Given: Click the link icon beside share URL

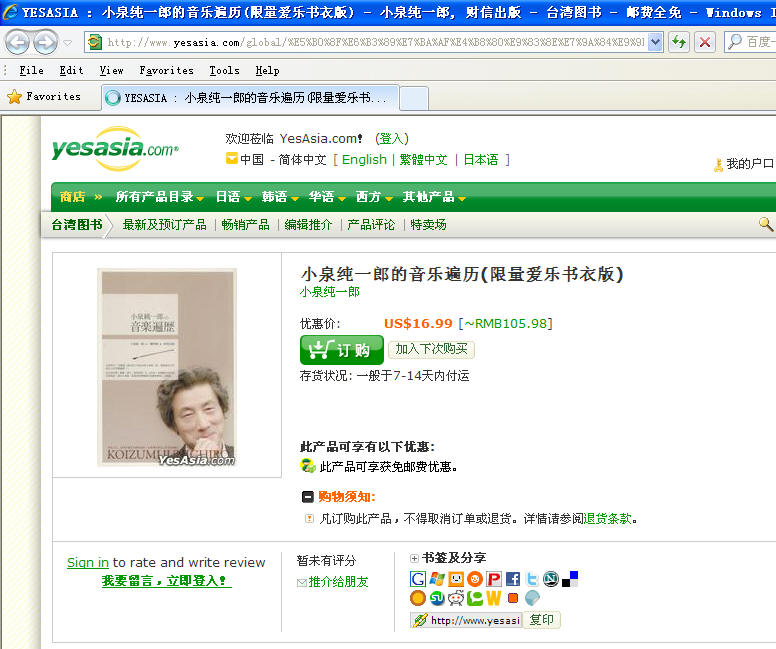Looking at the screenshot, I should (x=420, y=620).
